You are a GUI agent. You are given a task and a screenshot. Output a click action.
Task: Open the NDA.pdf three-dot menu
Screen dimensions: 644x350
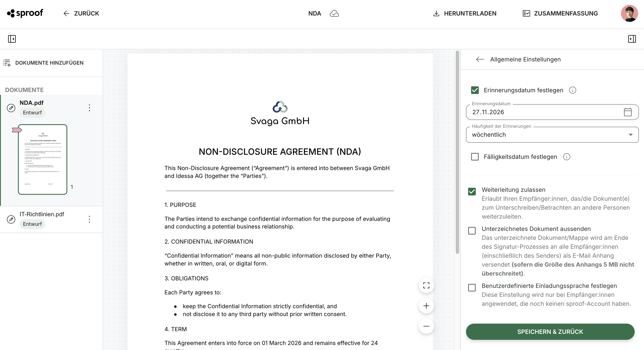click(x=89, y=108)
